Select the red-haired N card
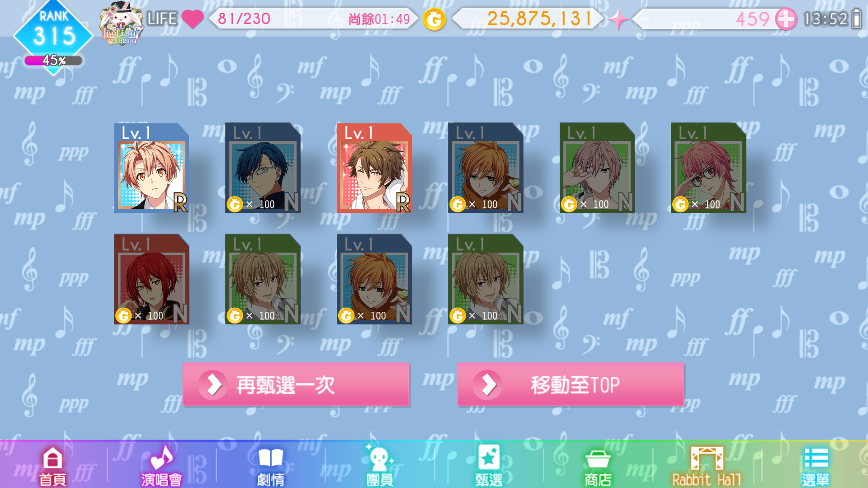The image size is (868, 488). (151, 279)
